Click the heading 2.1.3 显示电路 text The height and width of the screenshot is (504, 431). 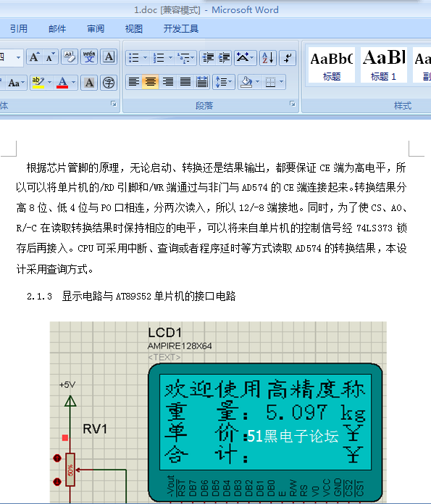[131, 296]
